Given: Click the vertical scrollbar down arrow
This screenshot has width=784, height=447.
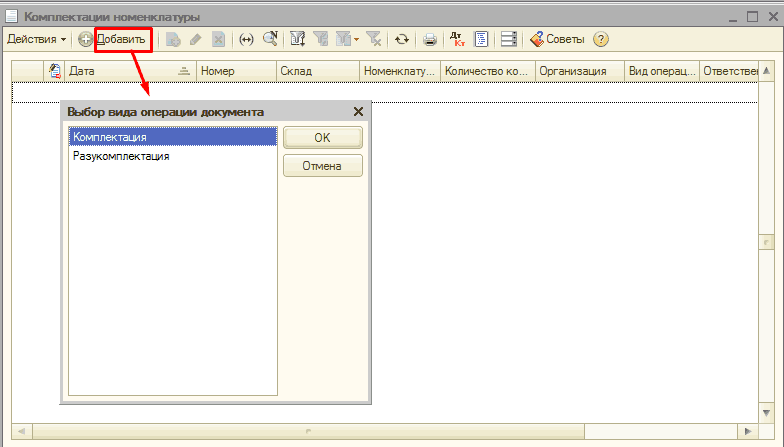Looking at the screenshot, I should [766, 413].
